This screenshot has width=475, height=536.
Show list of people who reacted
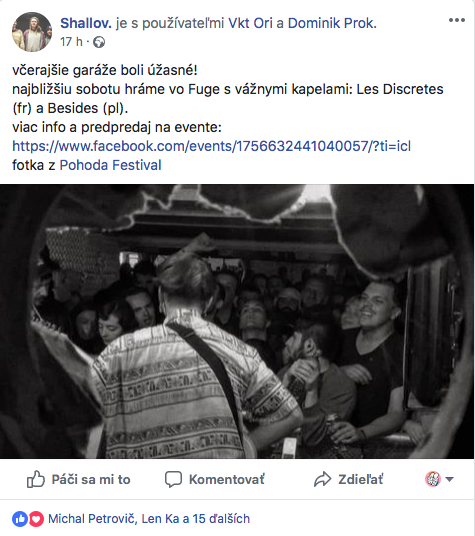click(149, 519)
